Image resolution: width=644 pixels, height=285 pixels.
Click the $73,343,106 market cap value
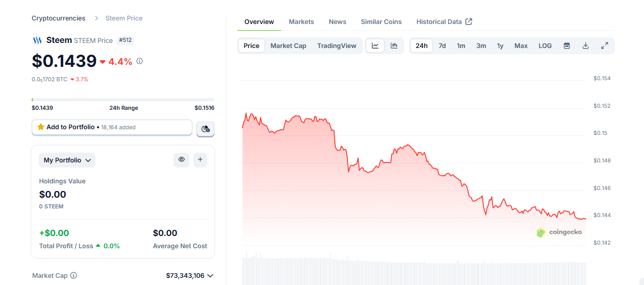pyautogui.click(x=185, y=275)
